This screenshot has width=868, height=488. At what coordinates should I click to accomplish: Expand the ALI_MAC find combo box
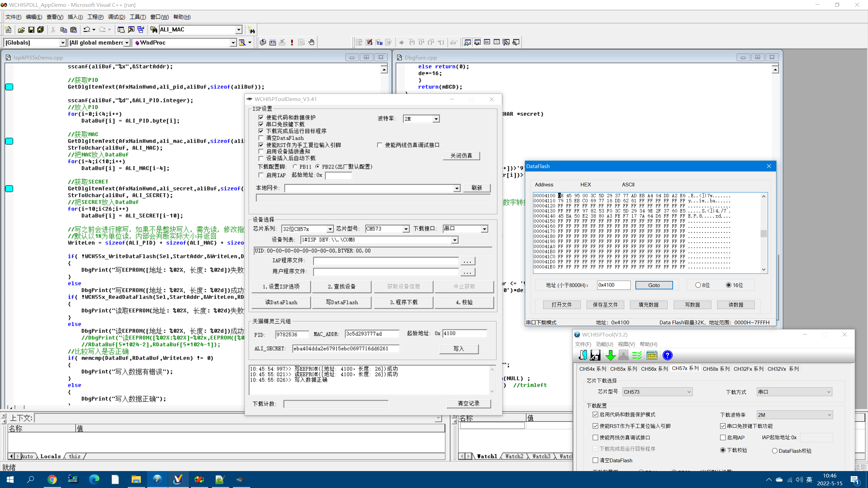tap(239, 30)
